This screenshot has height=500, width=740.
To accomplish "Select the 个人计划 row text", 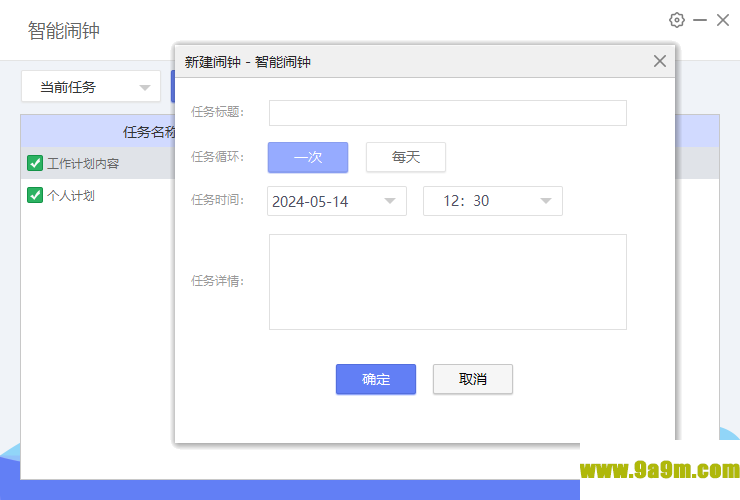I will pos(71,195).
